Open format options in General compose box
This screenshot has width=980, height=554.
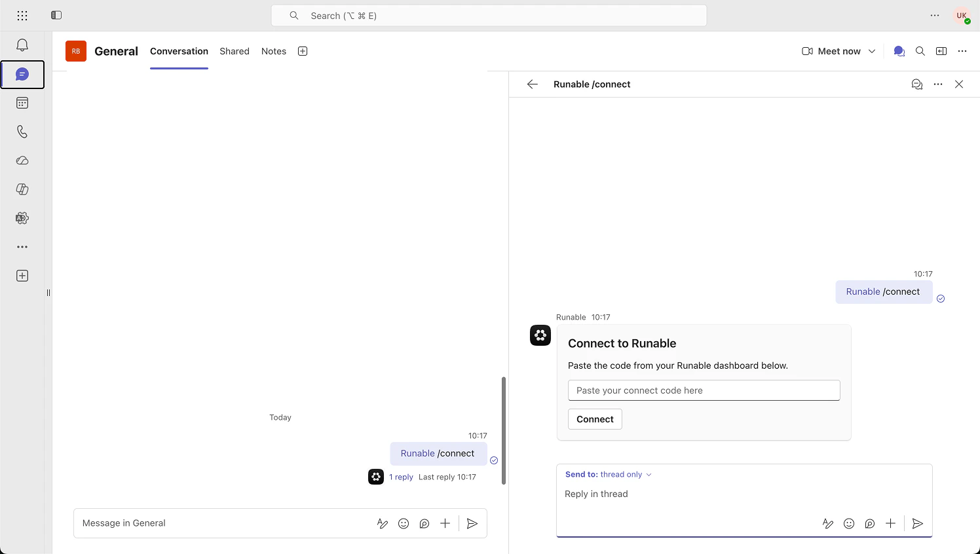point(383,523)
